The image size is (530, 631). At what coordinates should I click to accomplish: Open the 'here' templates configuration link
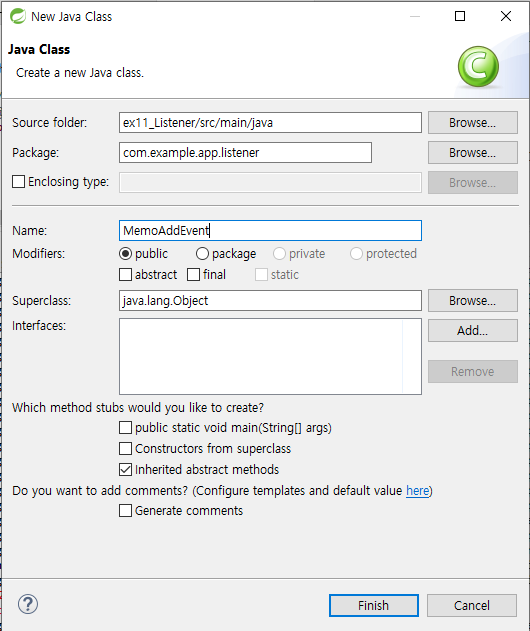tap(417, 491)
